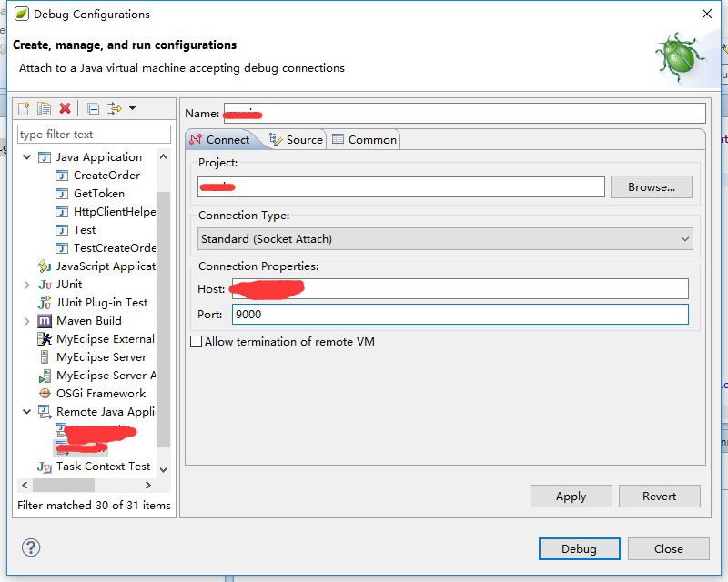Switch to the Common tab
This screenshot has width=728, height=582.
[365, 140]
